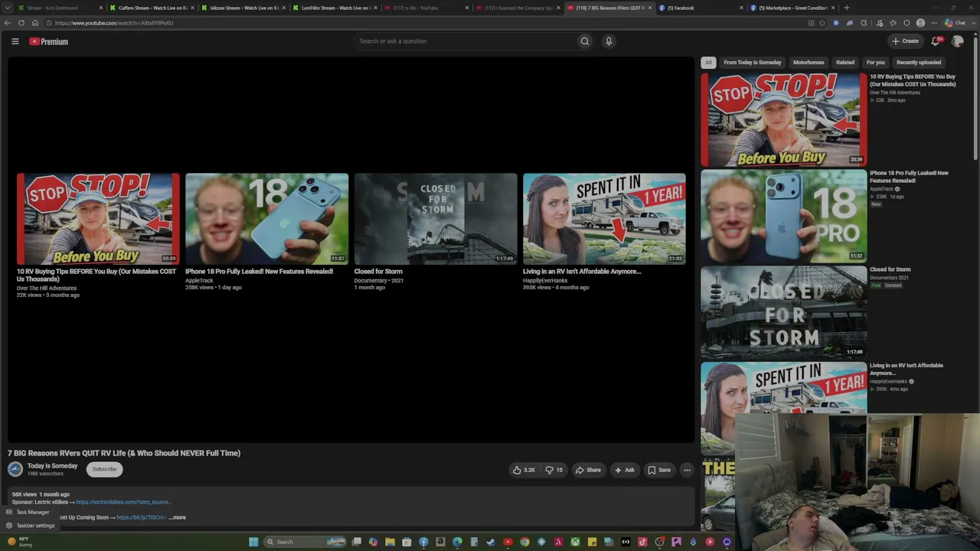The image size is (980, 551).
Task: Open sidebar iPhone 18 Pro Fully Leaked title
Action: pos(909,177)
